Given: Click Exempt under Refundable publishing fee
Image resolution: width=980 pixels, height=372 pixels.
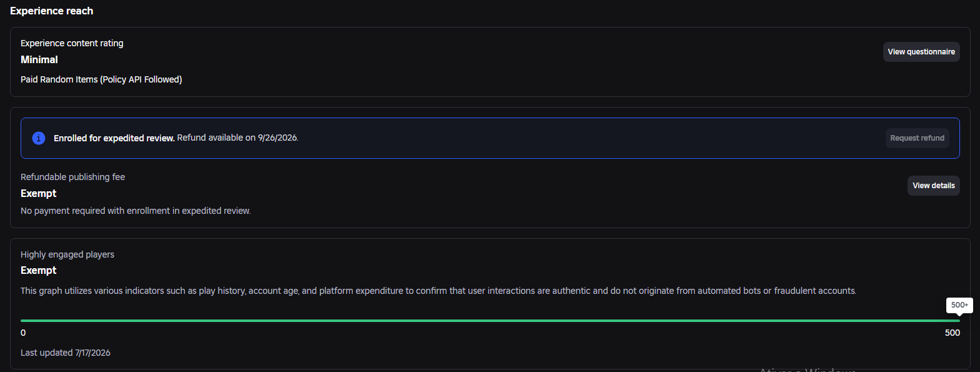Looking at the screenshot, I should 39,193.
